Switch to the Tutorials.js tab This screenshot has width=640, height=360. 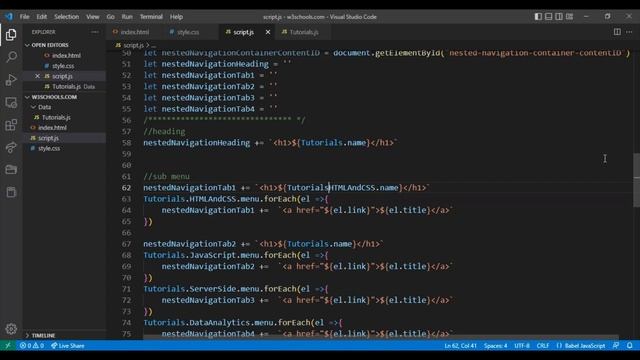click(304, 32)
